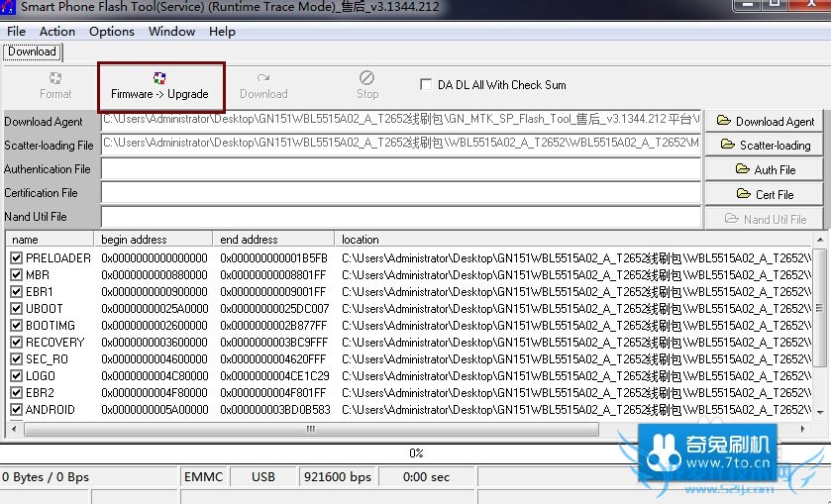This screenshot has height=504, width=831.
Task: Open the Download Agent folder button
Action: coord(765,122)
